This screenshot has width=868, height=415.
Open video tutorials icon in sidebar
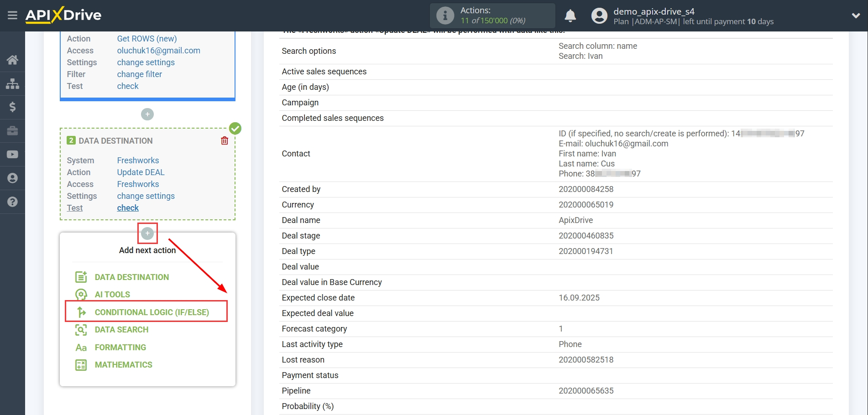tap(12, 155)
